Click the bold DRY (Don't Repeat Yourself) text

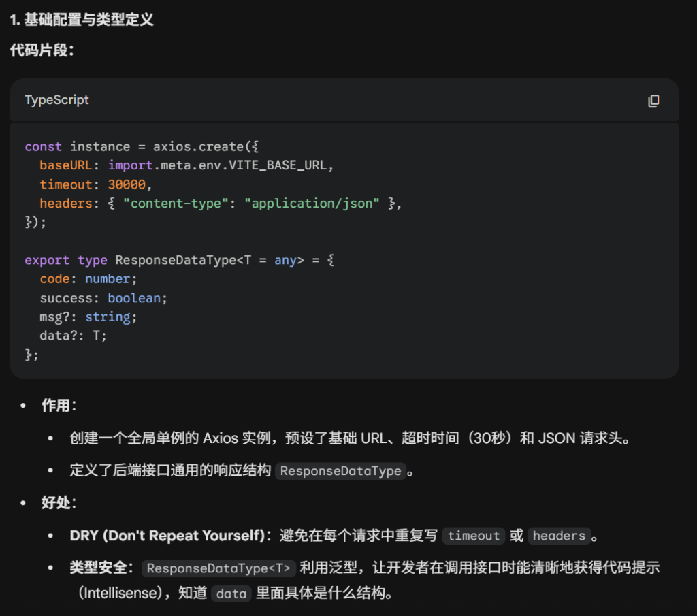[166, 536]
